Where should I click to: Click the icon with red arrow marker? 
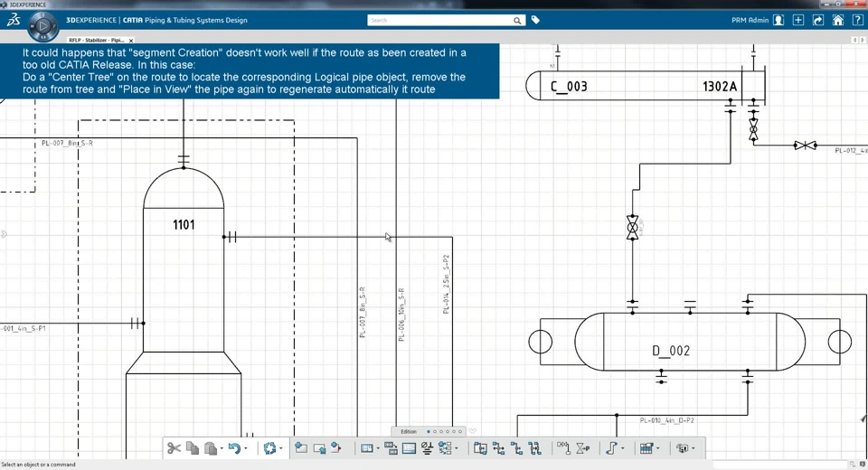[x=336, y=448]
